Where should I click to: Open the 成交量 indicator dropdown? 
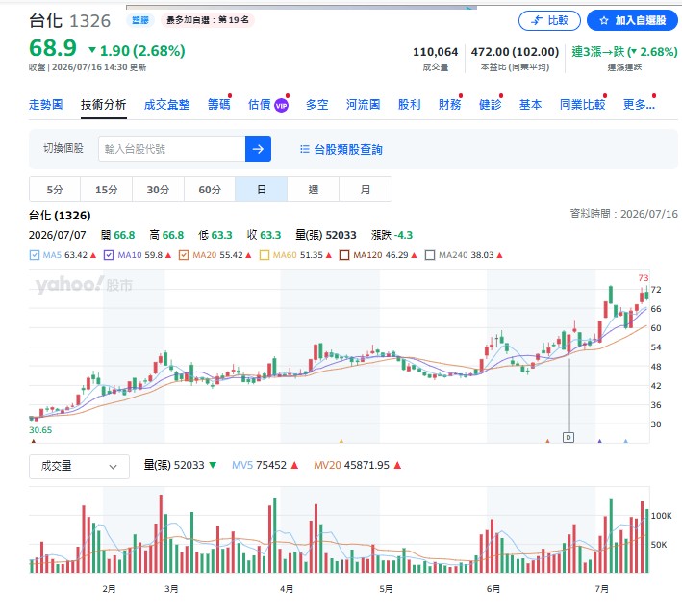[79, 466]
